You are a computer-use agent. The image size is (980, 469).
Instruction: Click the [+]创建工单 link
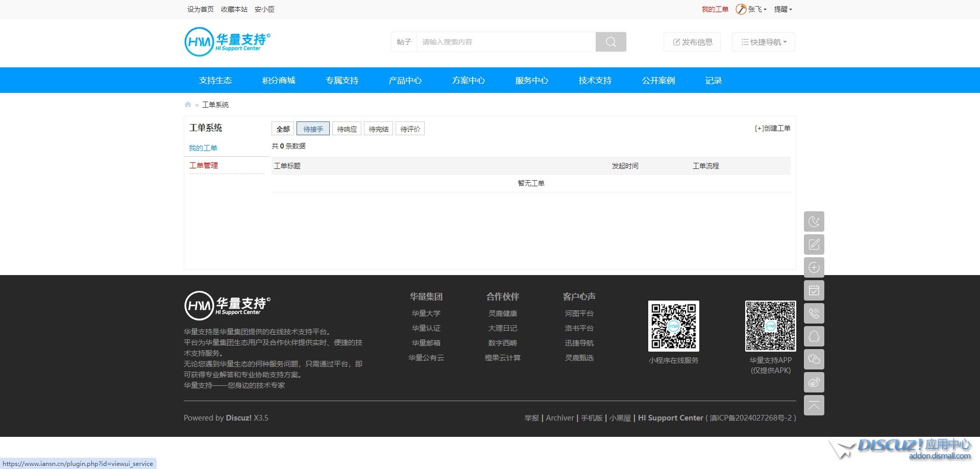(x=772, y=128)
